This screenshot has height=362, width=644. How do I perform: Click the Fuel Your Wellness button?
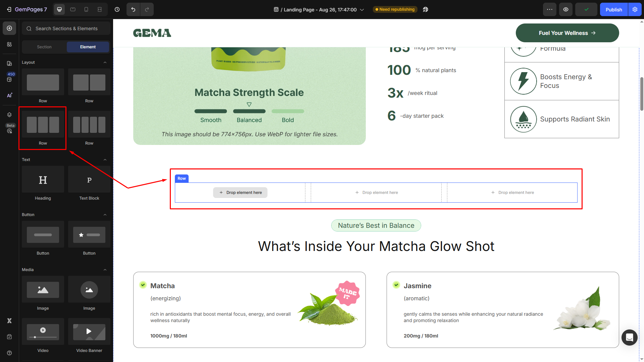click(567, 33)
